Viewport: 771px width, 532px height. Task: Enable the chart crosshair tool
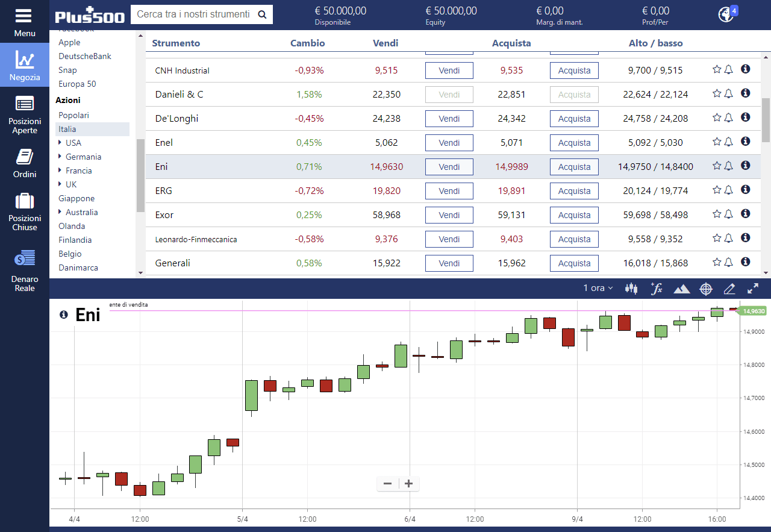pos(706,289)
